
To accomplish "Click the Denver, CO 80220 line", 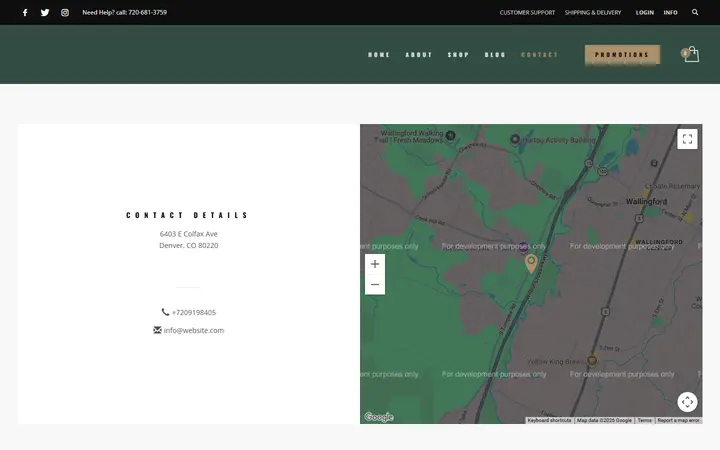I will [189, 245].
